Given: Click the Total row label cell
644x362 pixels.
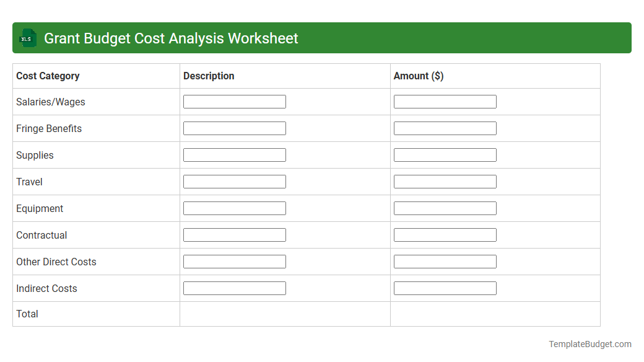Looking at the screenshot, I should click(x=27, y=314).
